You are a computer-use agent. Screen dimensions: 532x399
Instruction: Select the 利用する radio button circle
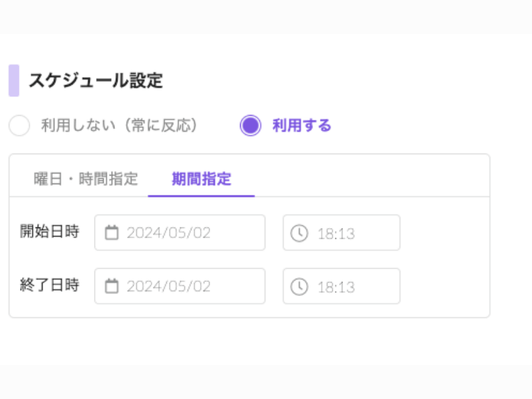pyautogui.click(x=250, y=126)
